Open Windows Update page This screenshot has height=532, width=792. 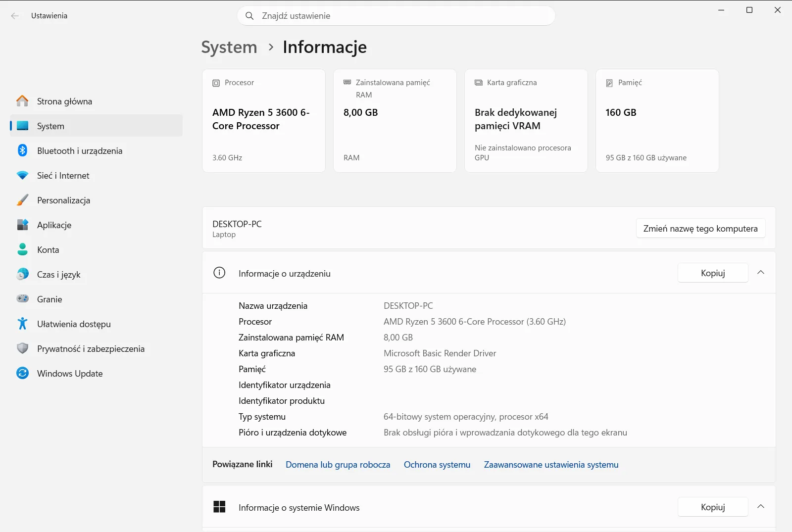[x=97, y=373]
